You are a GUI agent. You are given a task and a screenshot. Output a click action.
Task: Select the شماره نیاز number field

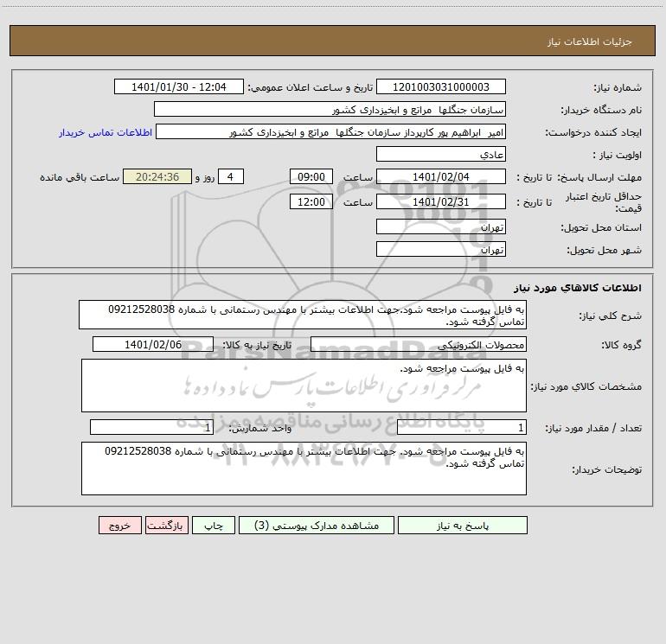(x=441, y=86)
